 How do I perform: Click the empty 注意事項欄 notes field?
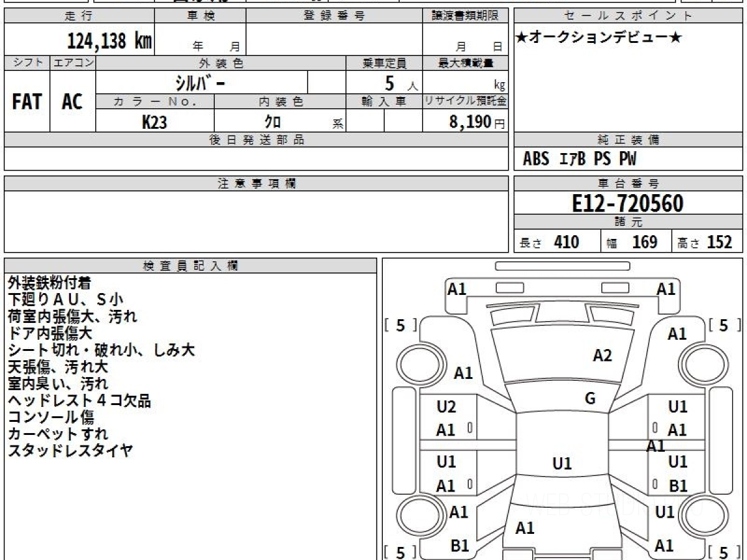click(256, 221)
